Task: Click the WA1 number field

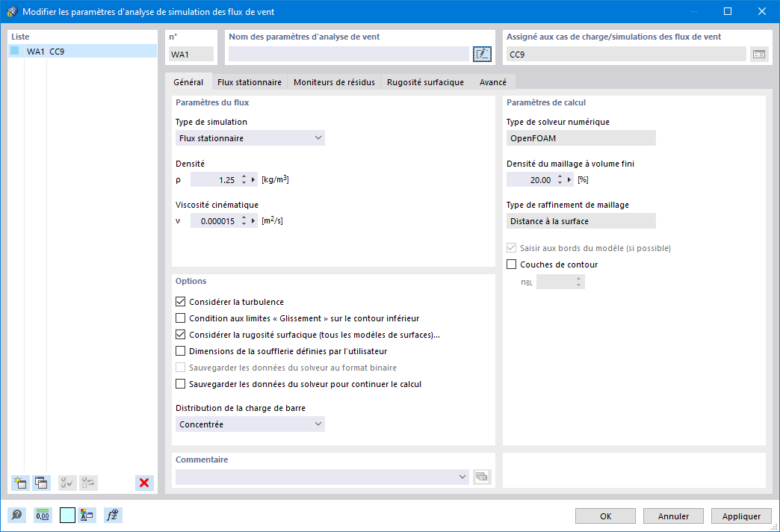Action: coord(191,55)
